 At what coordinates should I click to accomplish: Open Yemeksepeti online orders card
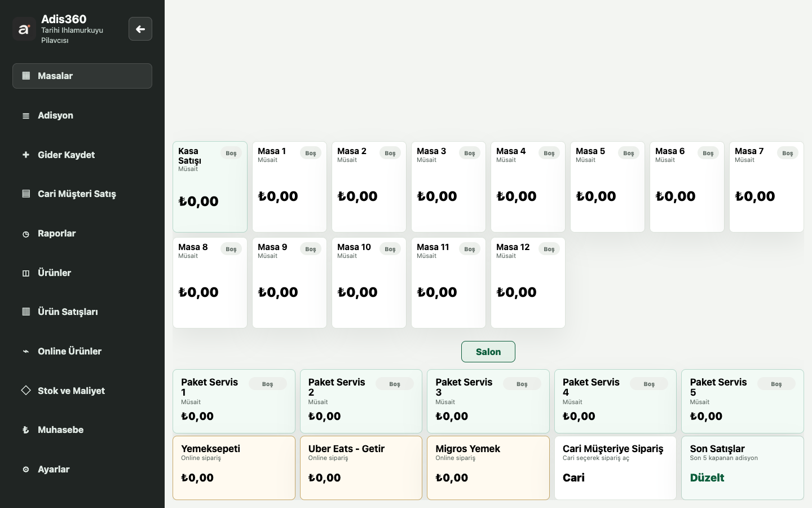pos(234,468)
